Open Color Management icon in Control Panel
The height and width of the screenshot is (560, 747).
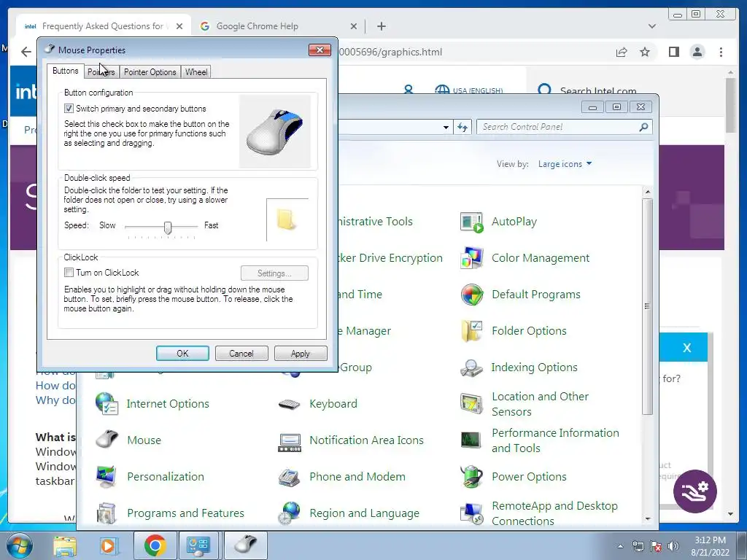coord(472,258)
